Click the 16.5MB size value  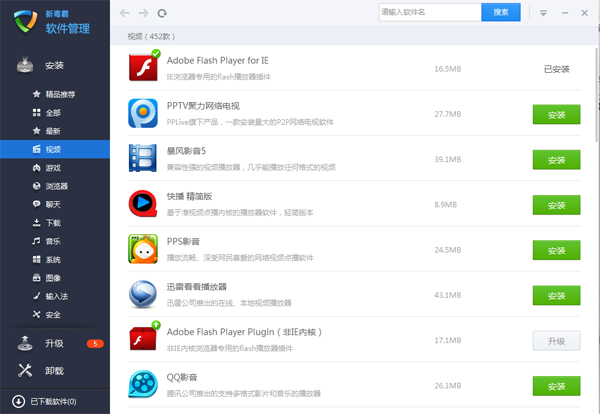pos(448,69)
